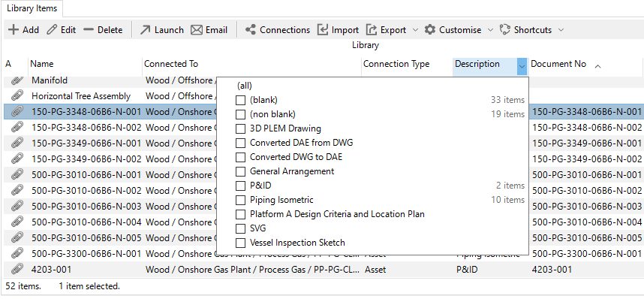Open the Customise dropdown arrow
The height and width of the screenshot is (299, 644).
[490, 30]
